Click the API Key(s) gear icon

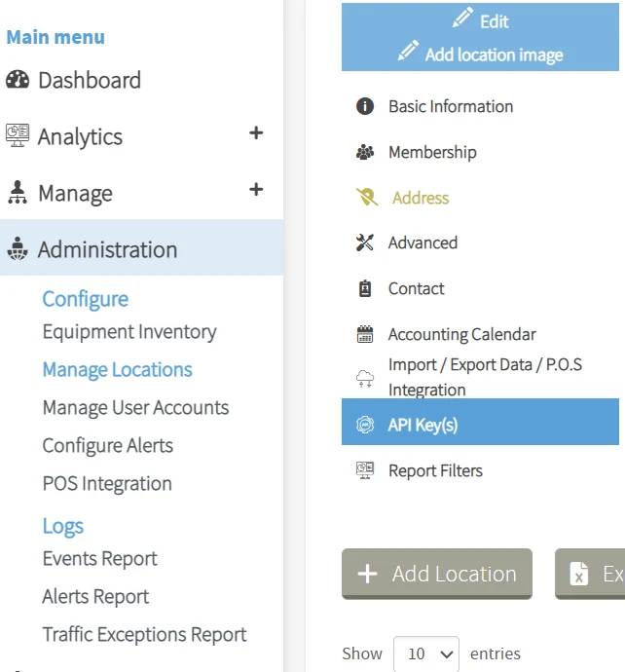tap(365, 425)
